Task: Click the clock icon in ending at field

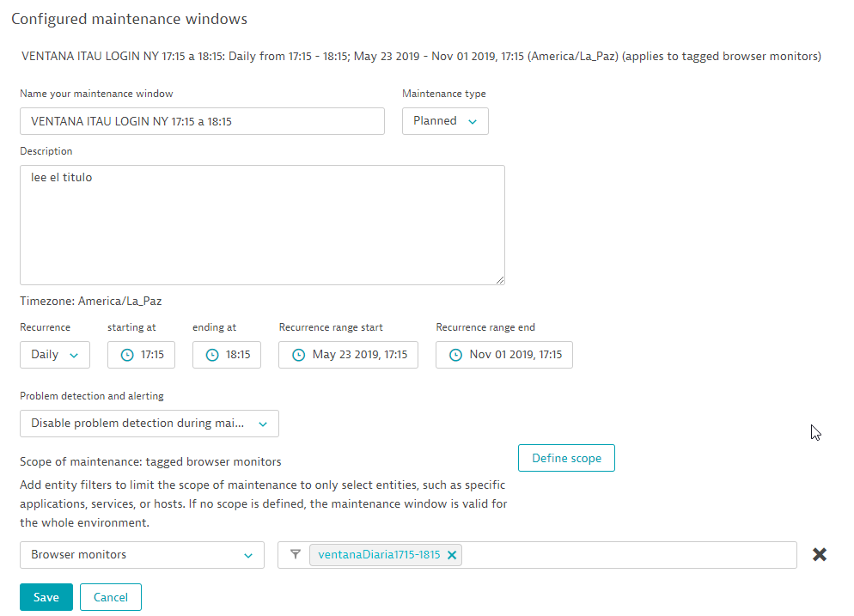Action: click(x=212, y=355)
